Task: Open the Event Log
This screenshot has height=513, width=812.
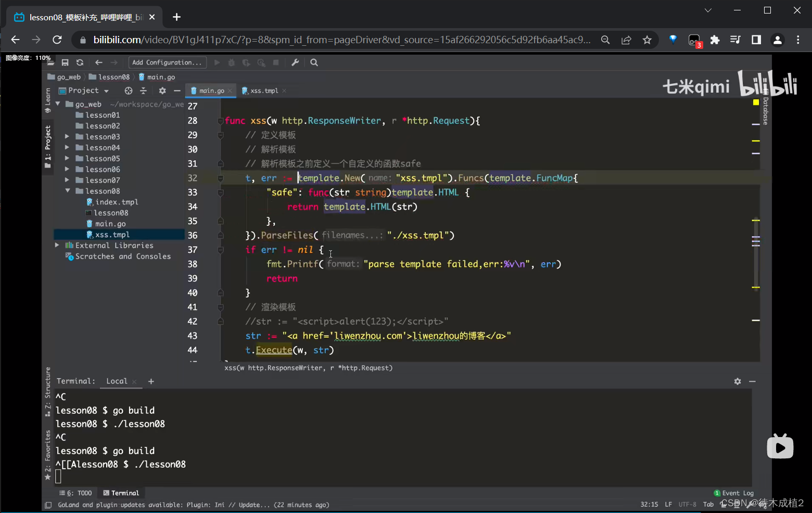Action: (734, 493)
